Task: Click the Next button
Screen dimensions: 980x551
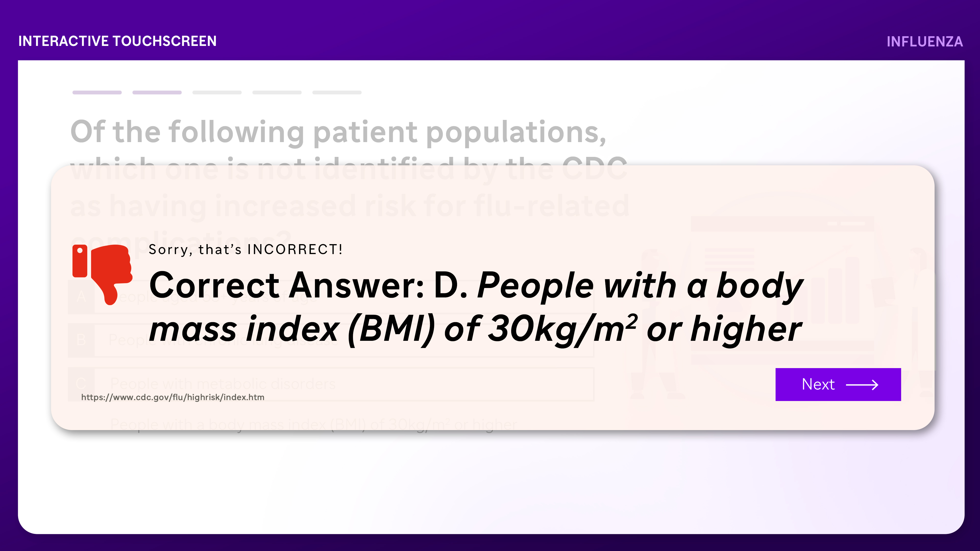Action: [x=838, y=384]
